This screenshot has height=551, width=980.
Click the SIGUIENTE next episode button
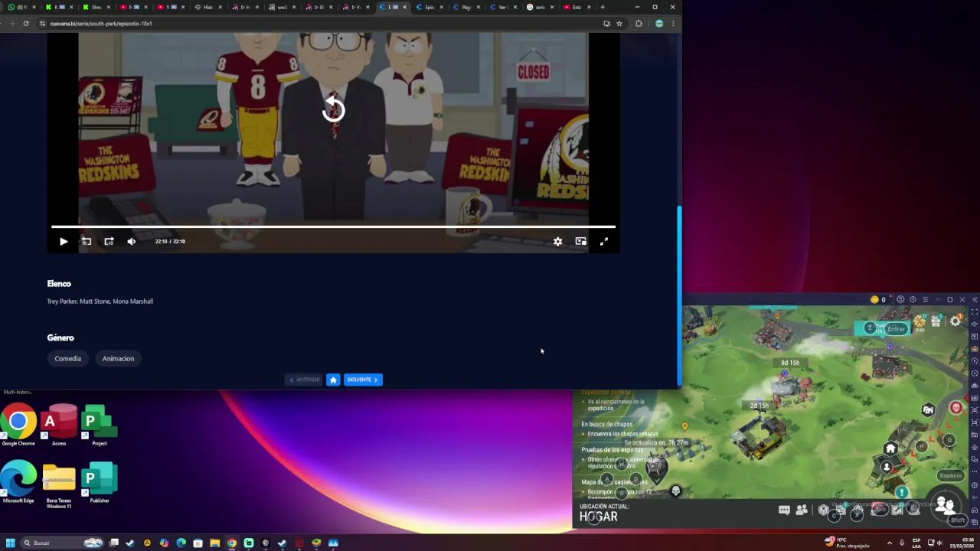pos(363,380)
